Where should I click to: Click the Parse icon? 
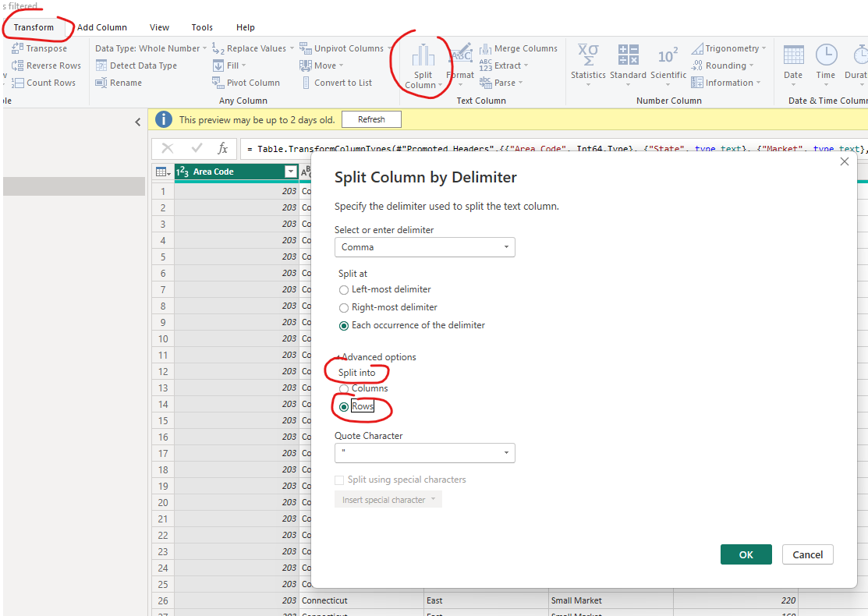486,83
